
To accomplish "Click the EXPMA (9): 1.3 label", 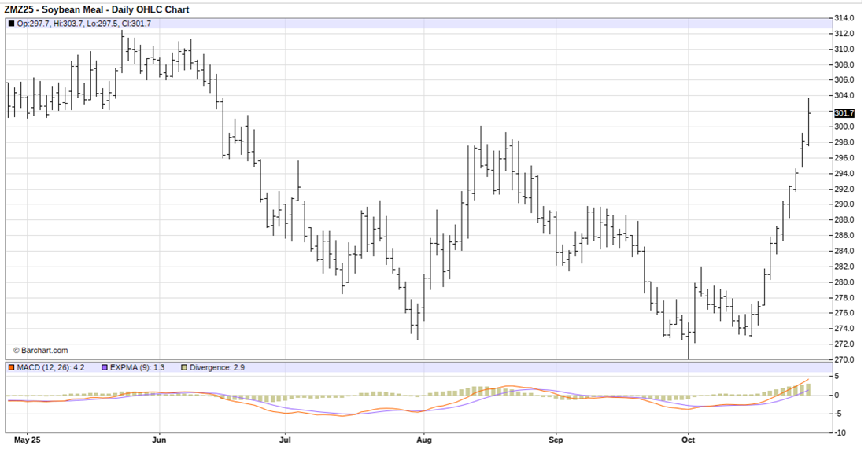I will [x=137, y=368].
